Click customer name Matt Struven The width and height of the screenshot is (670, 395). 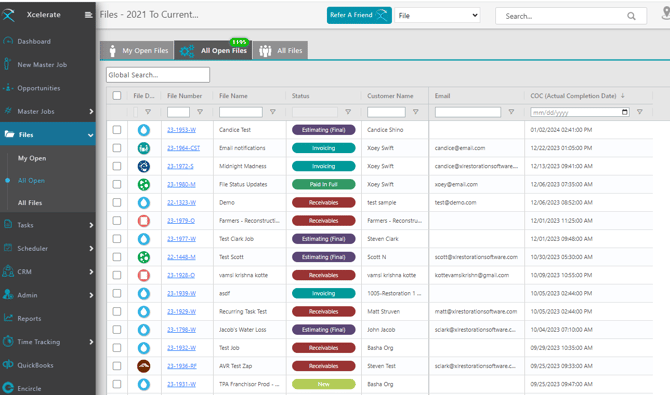tap(384, 312)
